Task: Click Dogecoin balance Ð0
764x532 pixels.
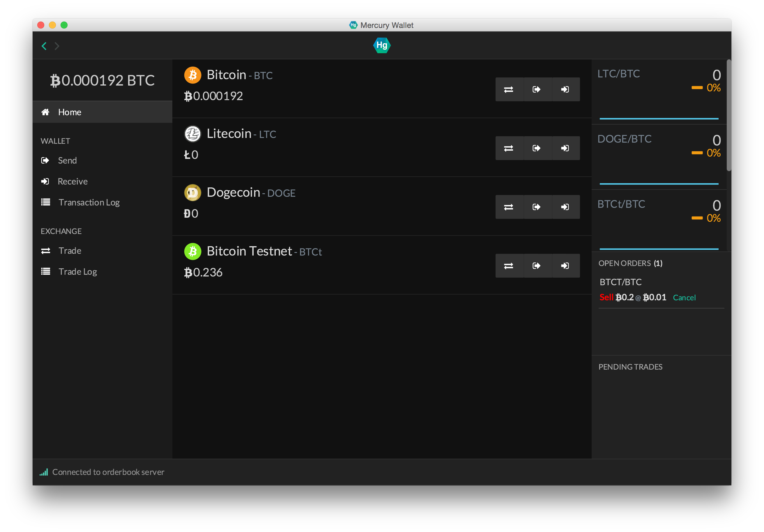Action: [191, 213]
